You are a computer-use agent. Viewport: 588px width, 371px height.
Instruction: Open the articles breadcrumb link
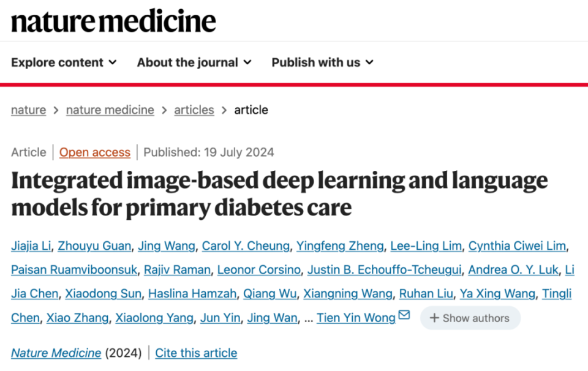tap(194, 110)
